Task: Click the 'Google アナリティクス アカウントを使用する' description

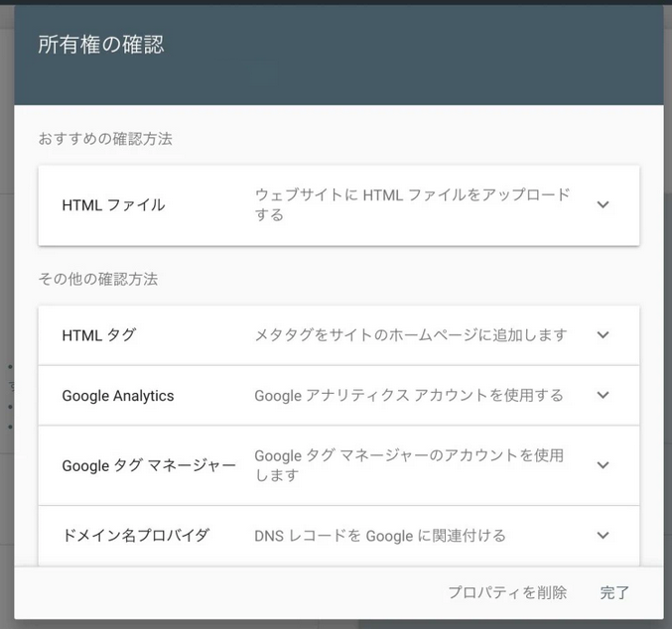Action: coord(408,395)
